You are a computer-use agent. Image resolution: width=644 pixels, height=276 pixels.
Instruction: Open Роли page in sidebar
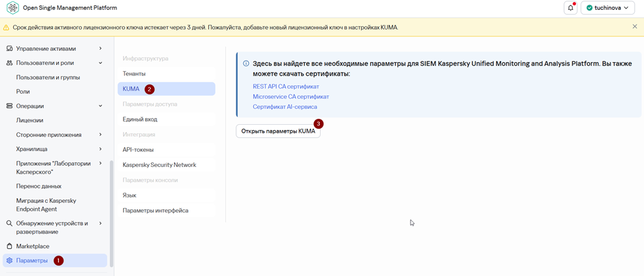[23, 92]
